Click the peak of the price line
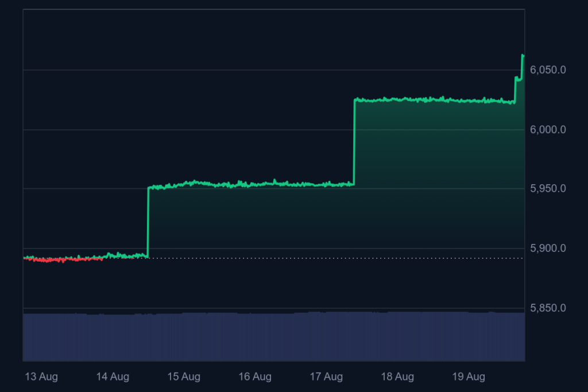This screenshot has height=392, width=588. 523,56
